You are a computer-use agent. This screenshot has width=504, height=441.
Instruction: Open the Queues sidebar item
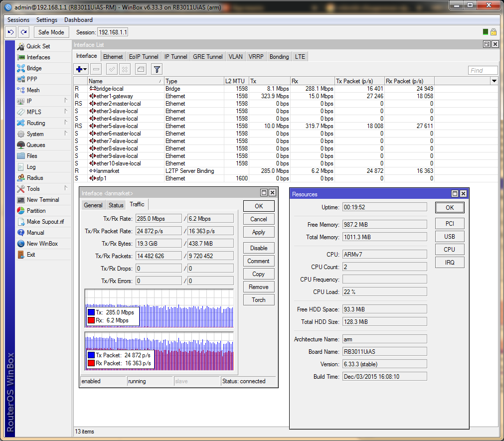tap(35, 145)
